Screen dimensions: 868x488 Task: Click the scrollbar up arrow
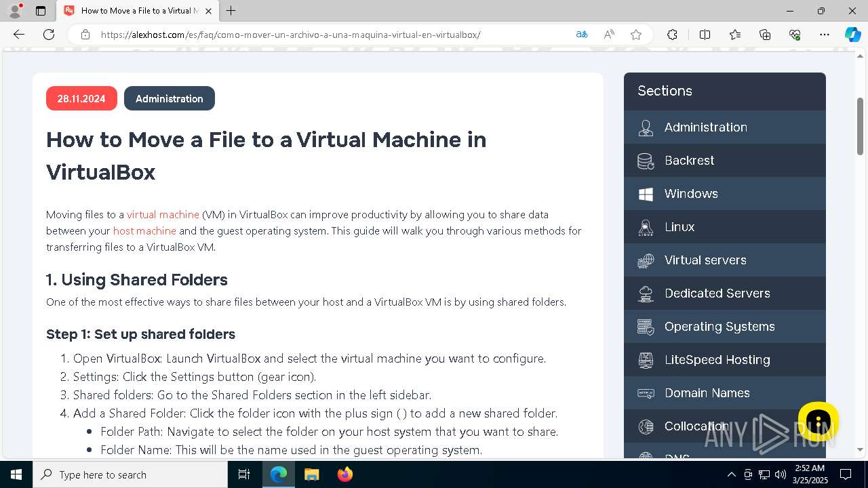tap(861, 55)
